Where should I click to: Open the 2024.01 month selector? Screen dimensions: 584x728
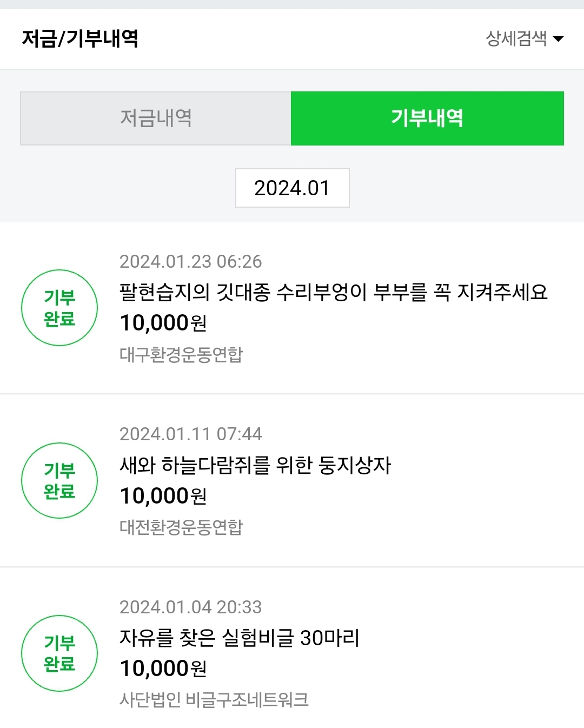pos(292,188)
